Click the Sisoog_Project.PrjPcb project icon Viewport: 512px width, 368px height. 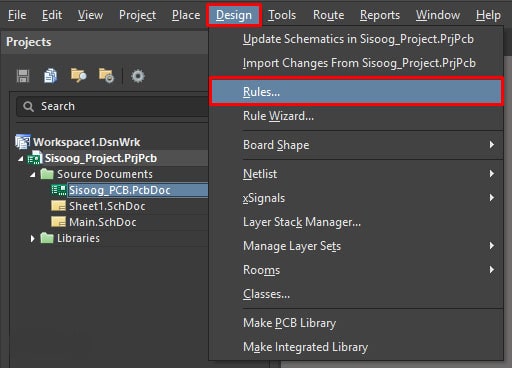(35, 158)
